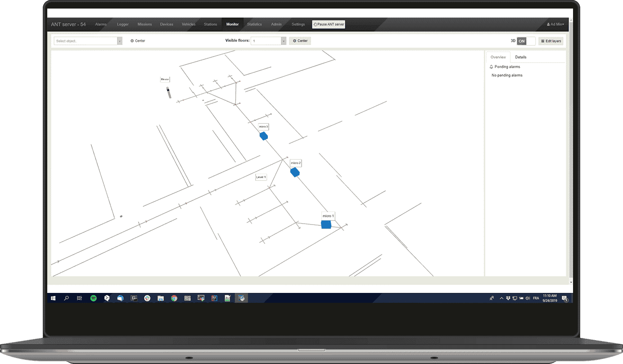
Task: Open the volume control tray icon
Action: pos(528,298)
